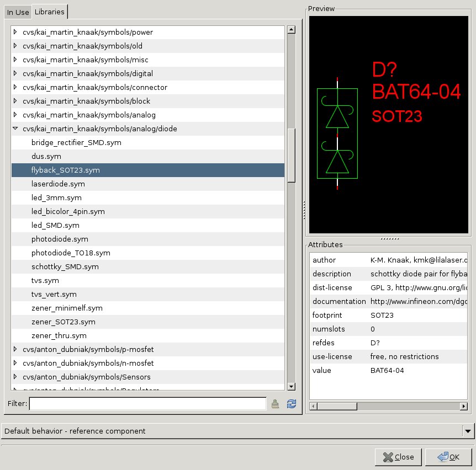Screen dimensions: 476x470
Task: Select zener_SOT23.sym in the list
Action: pos(64,322)
